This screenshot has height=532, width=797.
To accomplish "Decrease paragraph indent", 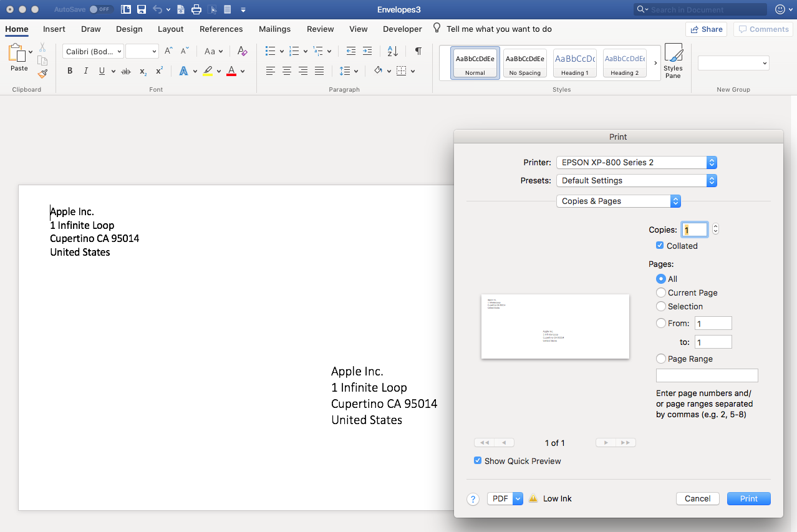I will pyautogui.click(x=351, y=51).
